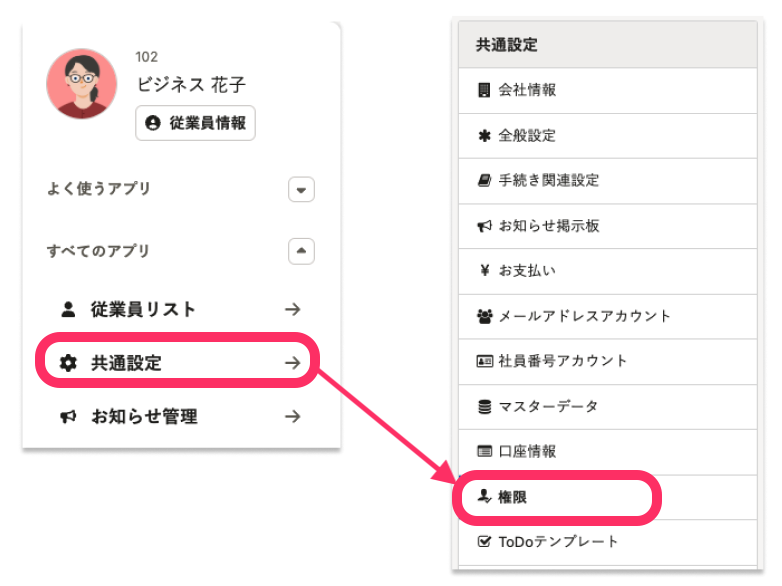
Task: Open 全般設定 from the settings list
Action: pyautogui.click(x=527, y=135)
